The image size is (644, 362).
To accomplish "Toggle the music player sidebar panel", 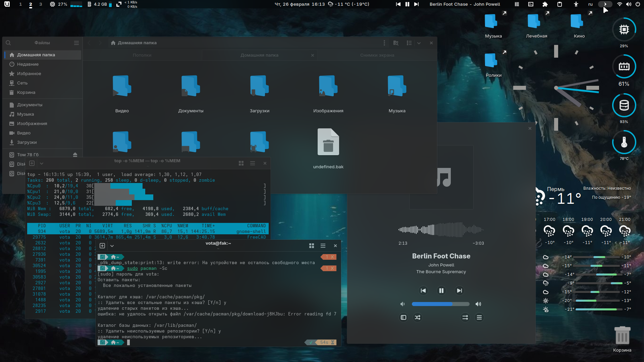I will click(404, 317).
